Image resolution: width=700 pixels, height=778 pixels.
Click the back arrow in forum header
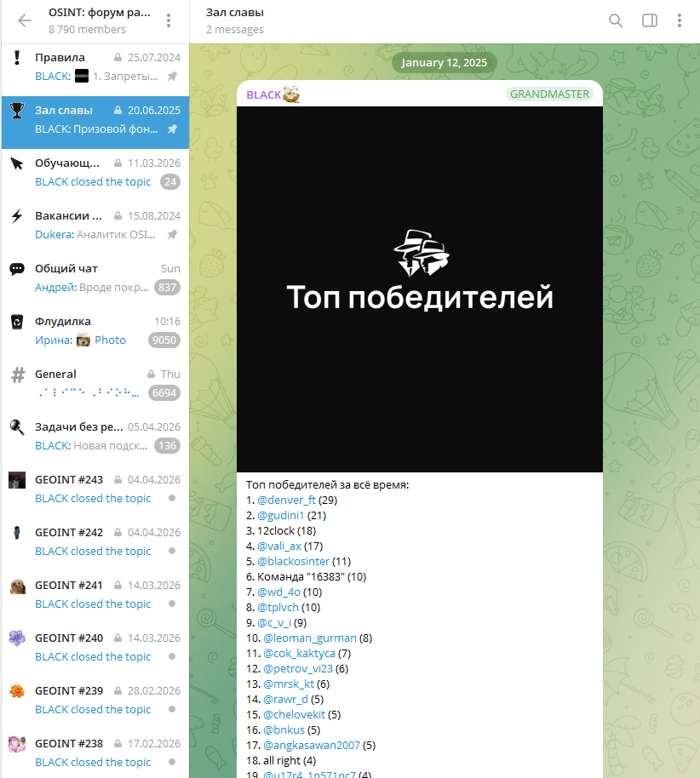25,21
